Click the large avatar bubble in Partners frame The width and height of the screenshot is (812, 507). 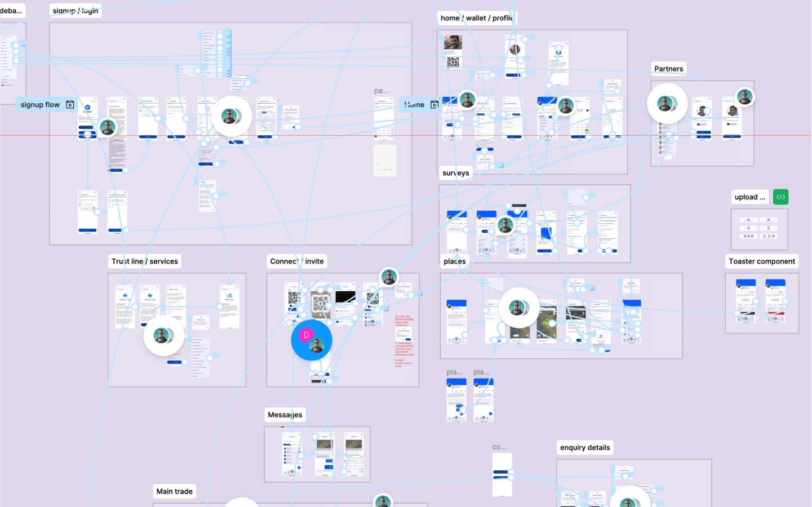667,104
